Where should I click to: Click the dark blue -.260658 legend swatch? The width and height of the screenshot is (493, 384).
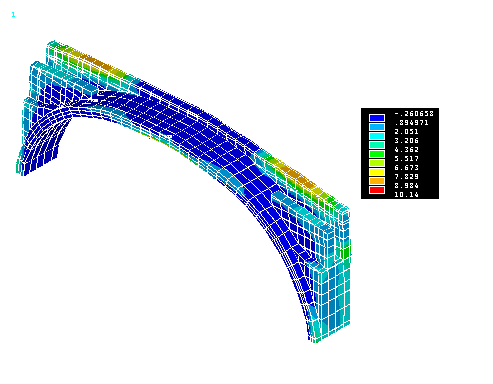point(377,118)
